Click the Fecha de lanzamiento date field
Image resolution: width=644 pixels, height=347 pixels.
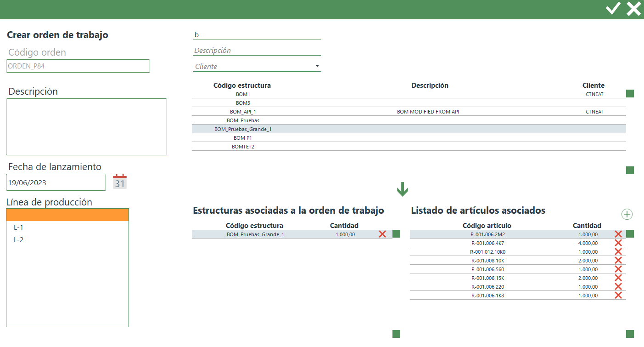(x=56, y=182)
